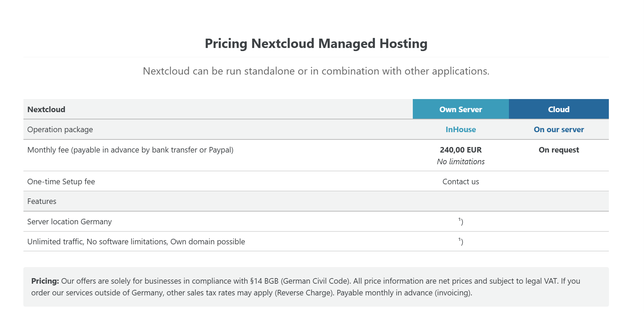Click the Contact us setup fee text
Image resolution: width=644 pixels, height=313 pixels.
coord(461,182)
